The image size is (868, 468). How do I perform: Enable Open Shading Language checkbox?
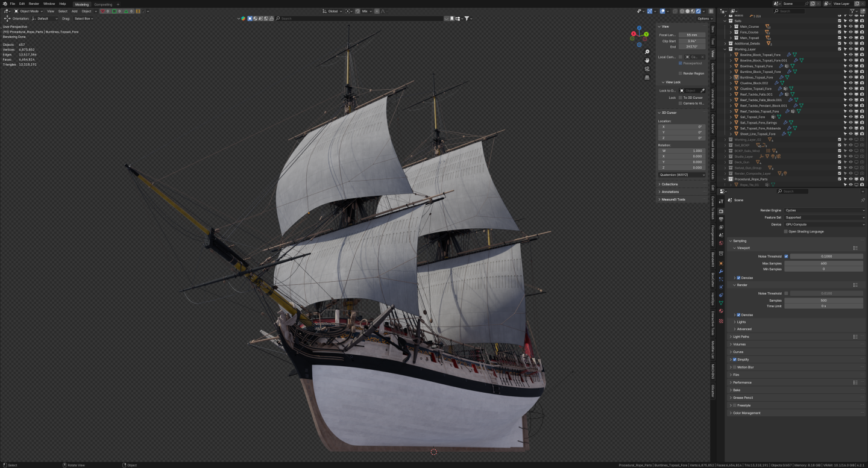(x=786, y=231)
